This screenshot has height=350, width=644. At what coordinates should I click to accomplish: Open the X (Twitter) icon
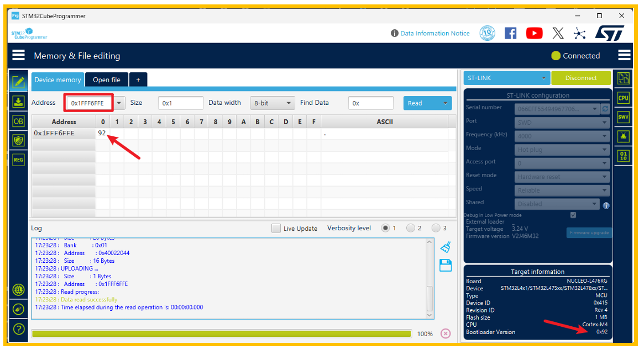558,33
